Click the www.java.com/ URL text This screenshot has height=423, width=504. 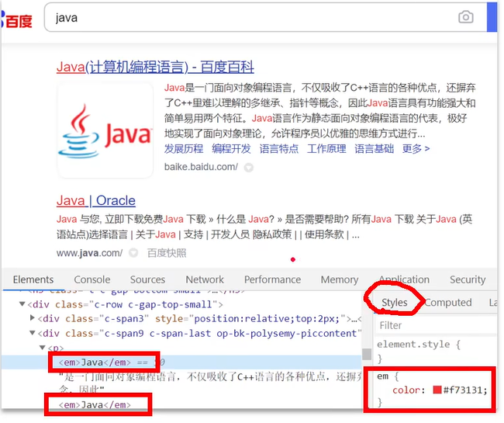89,253
